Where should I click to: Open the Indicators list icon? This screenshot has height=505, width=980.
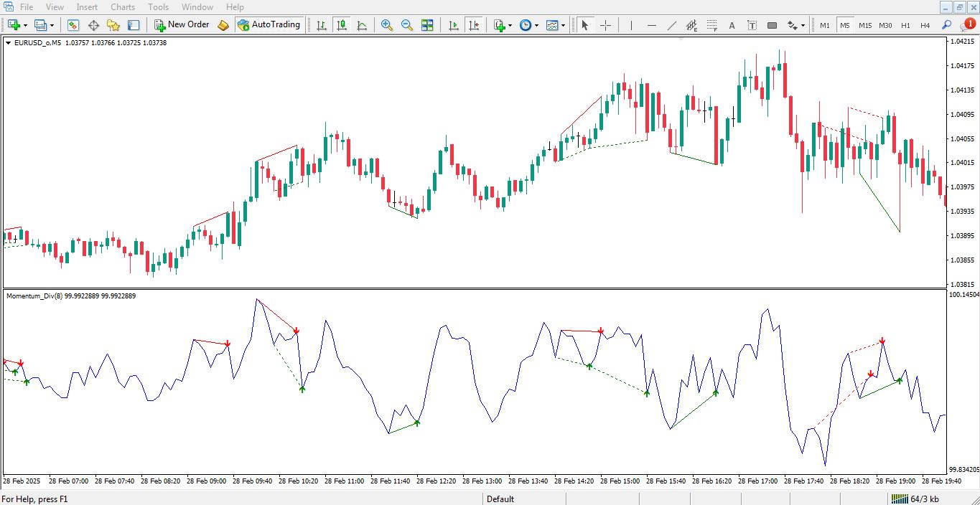pyautogui.click(x=500, y=25)
